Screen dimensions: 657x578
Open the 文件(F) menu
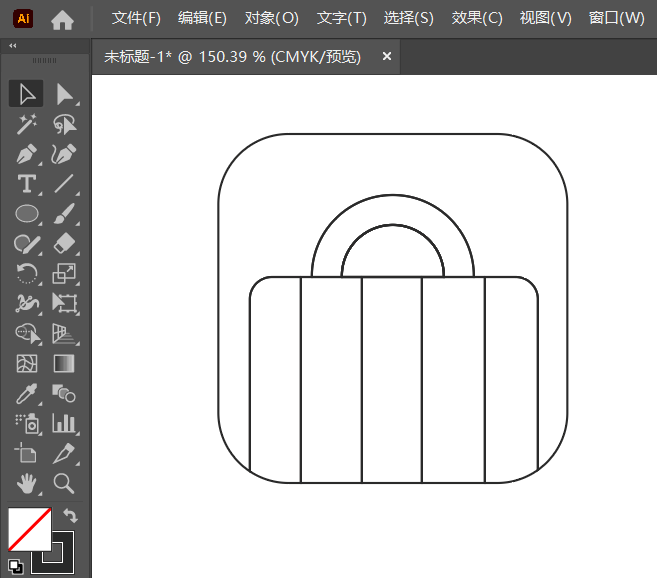point(136,19)
